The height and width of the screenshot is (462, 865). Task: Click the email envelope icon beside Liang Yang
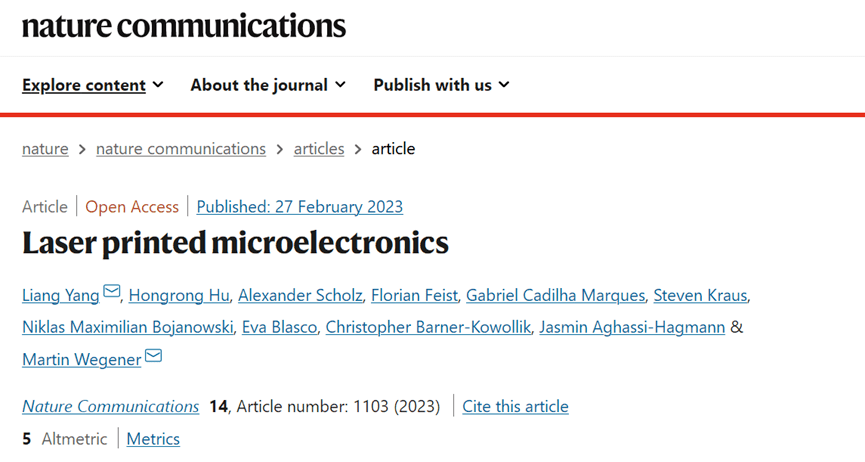coord(112,292)
